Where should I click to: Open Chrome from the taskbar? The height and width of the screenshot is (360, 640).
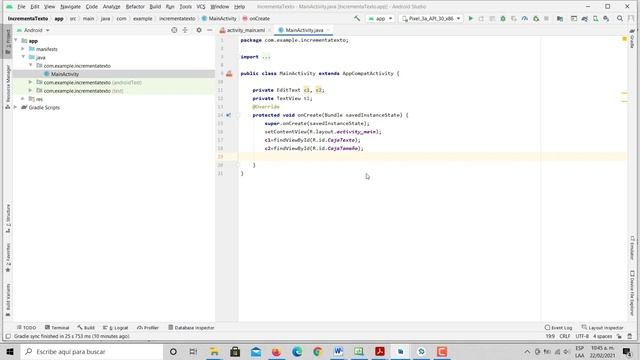(x=318, y=351)
